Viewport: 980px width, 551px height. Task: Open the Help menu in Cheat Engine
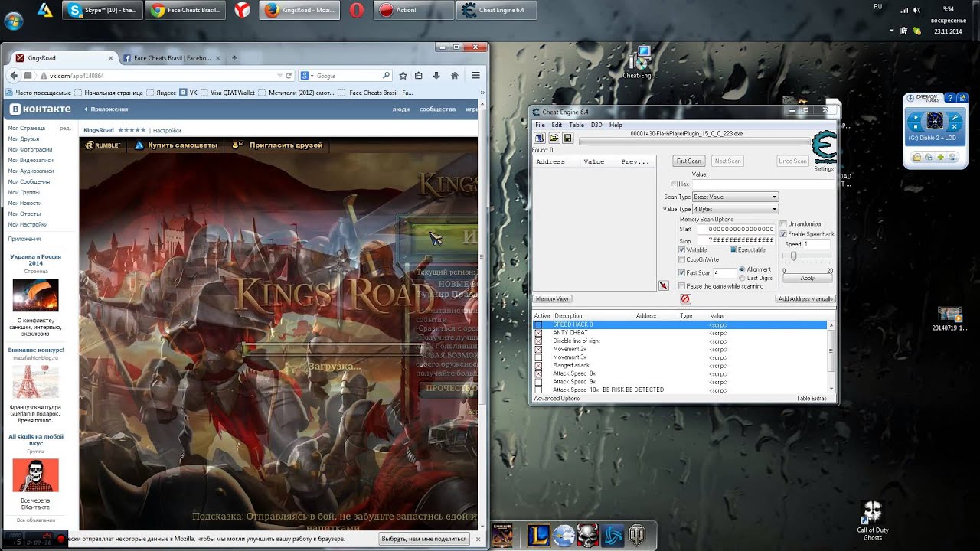click(616, 125)
